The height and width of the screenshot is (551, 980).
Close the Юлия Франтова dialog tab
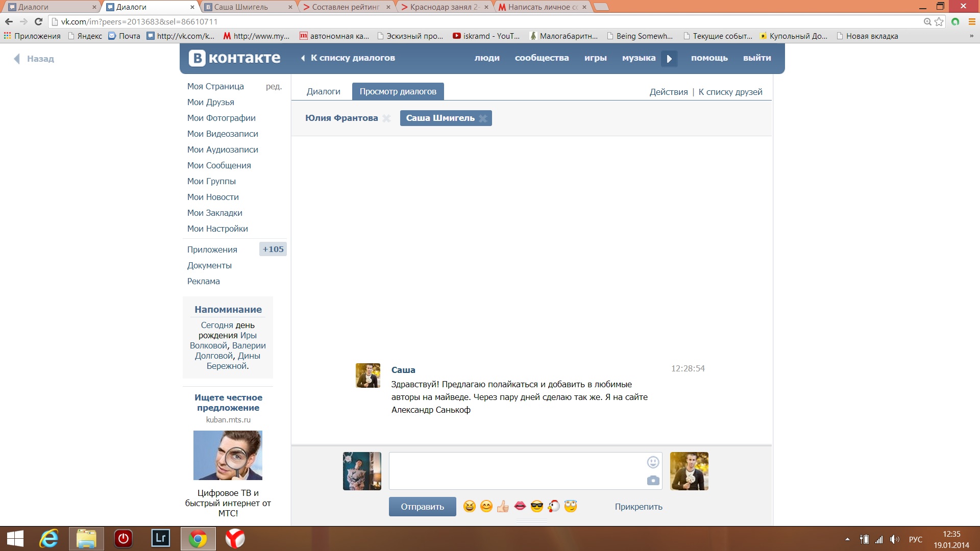coord(386,118)
